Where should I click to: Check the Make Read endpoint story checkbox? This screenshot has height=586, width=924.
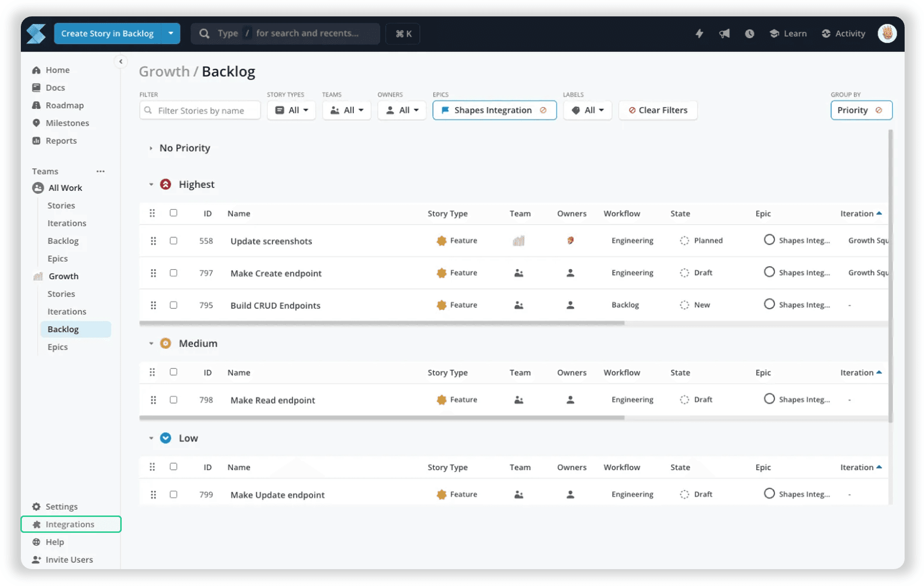pos(173,400)
